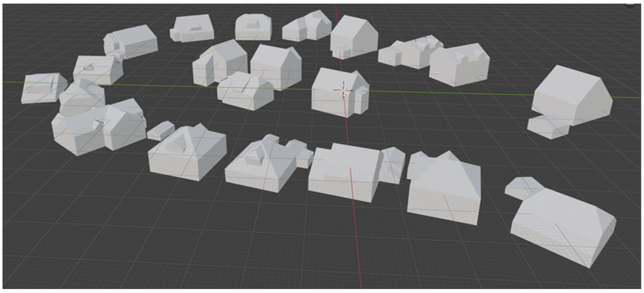Click the red-white 3D cursor at origin
Viewport: 644px width, 293px height.
pos(343,90)
